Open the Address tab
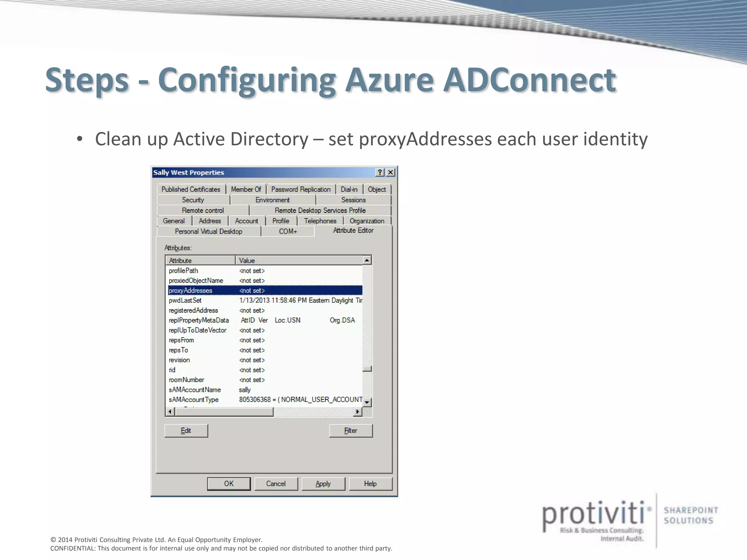Image resolution: width=747 pixels, height=560 pixels. (210, 221)
